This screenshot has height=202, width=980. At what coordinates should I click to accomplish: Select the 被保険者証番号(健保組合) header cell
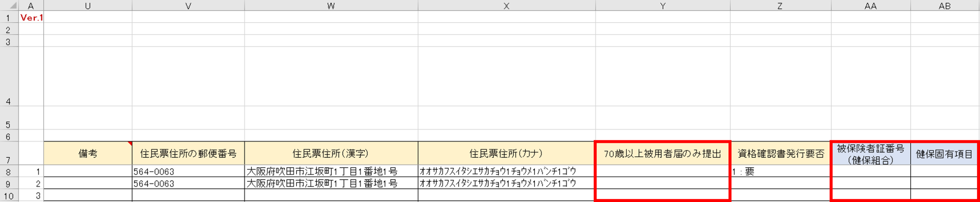pyautogui.click(x=870, y=154)
